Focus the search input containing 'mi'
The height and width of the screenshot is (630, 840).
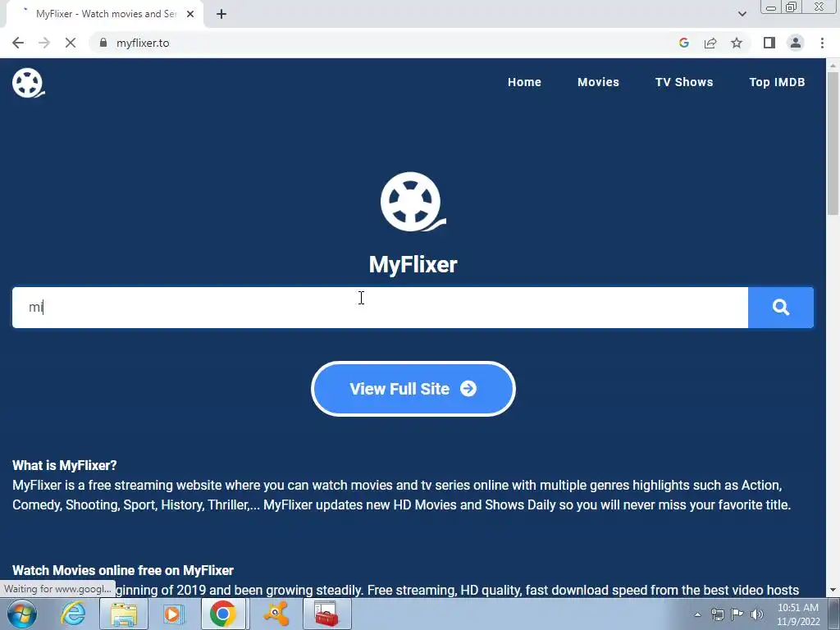click(380, 308)
